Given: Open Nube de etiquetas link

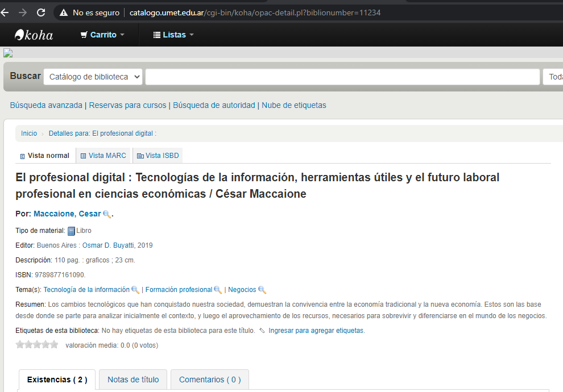Looking at the screenshot, I should click(294, 105).
